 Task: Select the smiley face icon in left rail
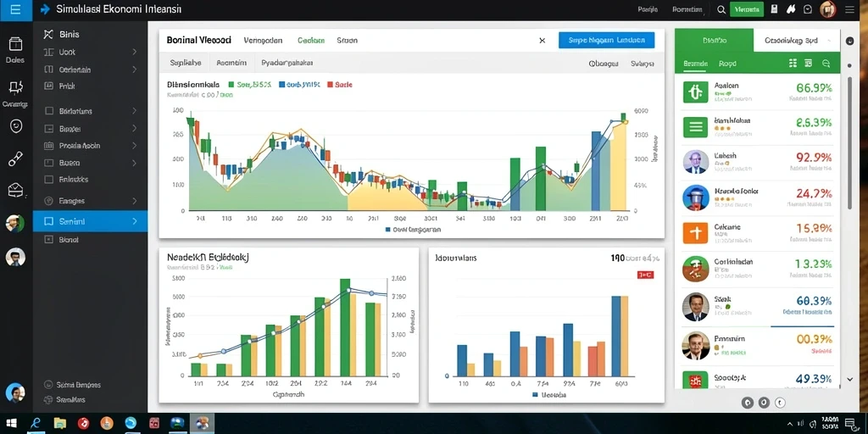pos(16,126)
